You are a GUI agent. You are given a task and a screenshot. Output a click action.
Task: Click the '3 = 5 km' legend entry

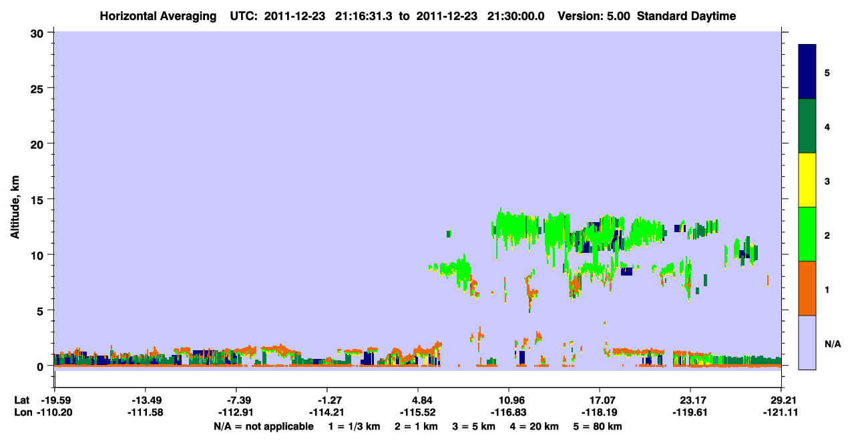click(474, 426)
